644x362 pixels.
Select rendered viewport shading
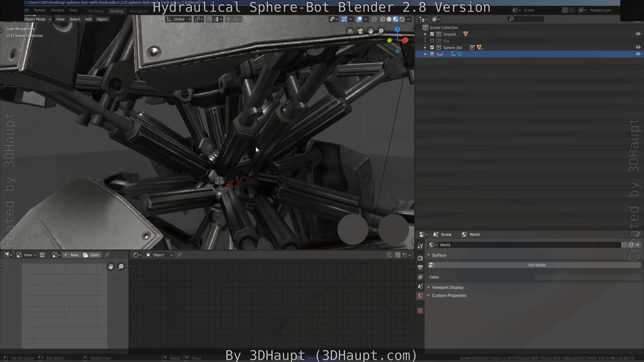point(402,19)
